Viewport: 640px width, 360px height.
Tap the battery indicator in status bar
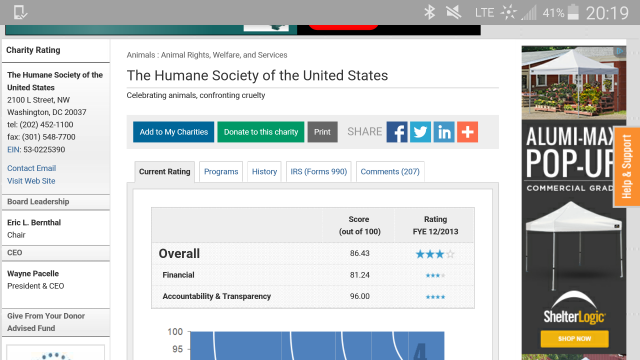click(x=573, y=12)
